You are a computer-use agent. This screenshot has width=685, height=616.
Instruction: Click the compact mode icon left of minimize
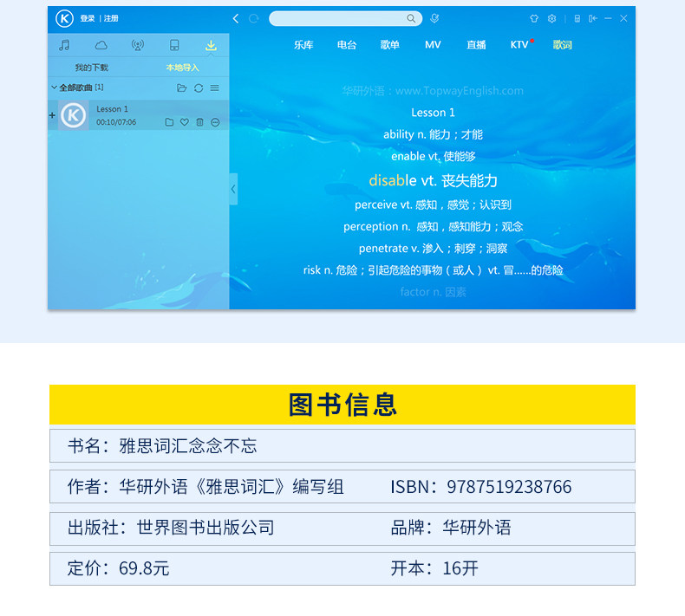[593, 18]
